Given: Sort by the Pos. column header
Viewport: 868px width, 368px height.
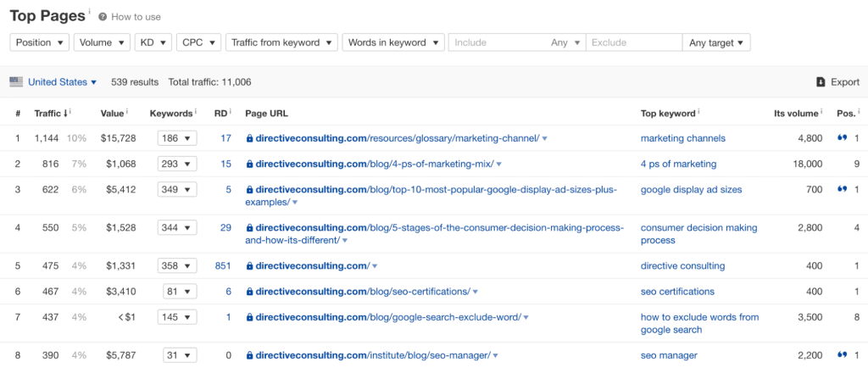Looking at the screenshot, I should 846,112.
